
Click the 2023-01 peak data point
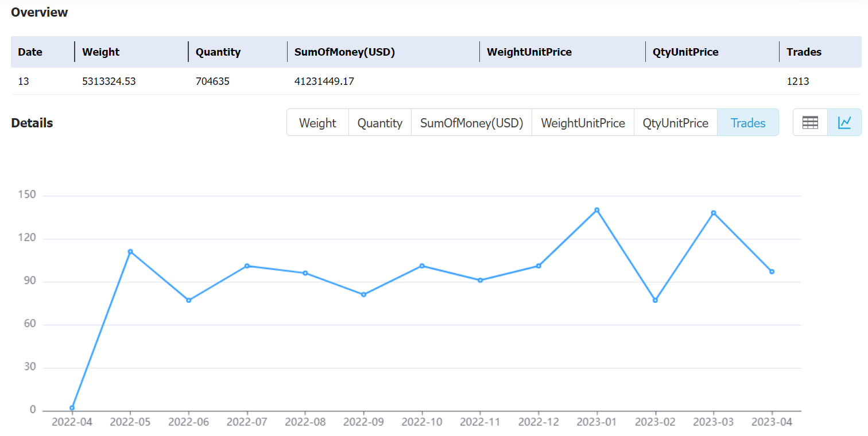597,210
